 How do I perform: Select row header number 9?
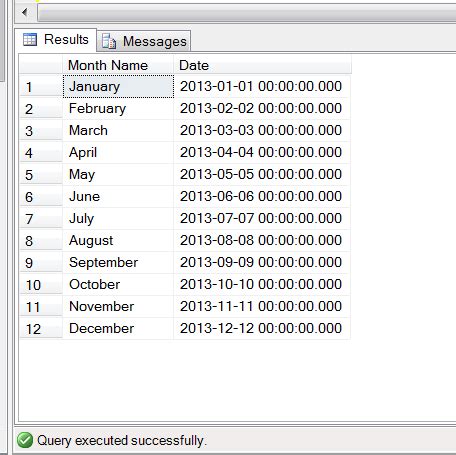click(x=41, y=263)
